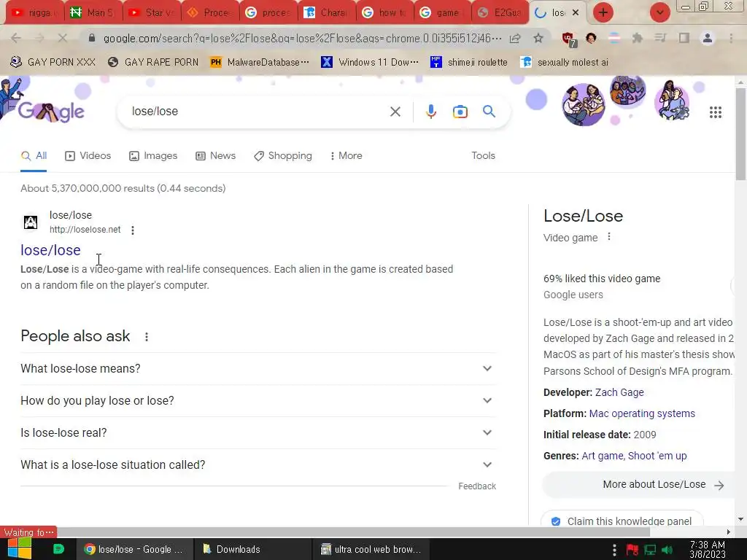Open Lose/Lose knowledge panel options

(x=609, y=237)
